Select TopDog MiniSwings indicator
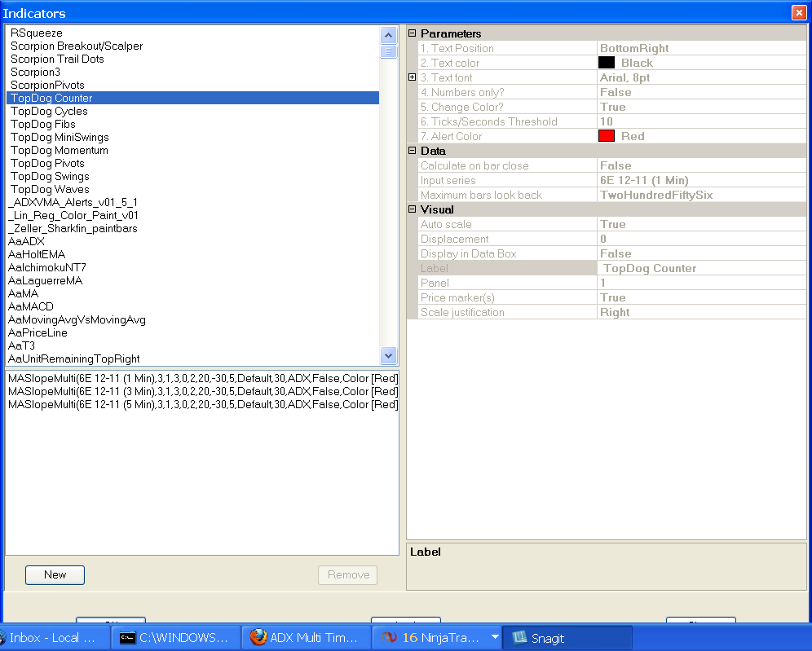Image resolution: width=812 pixels, height=651 pixels. [192, 137]
